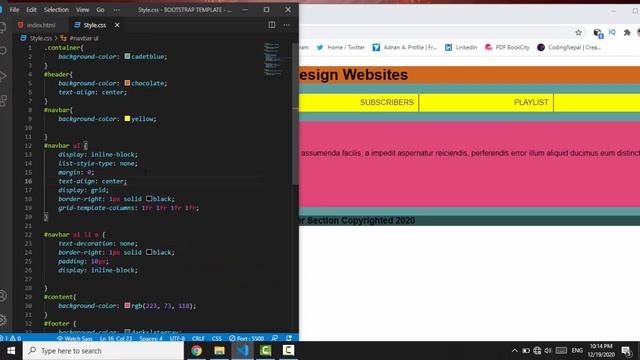640x360 pixels.
Task: Click the yellow color swatch
Action: pyautogui.click(x=127, y=118)
